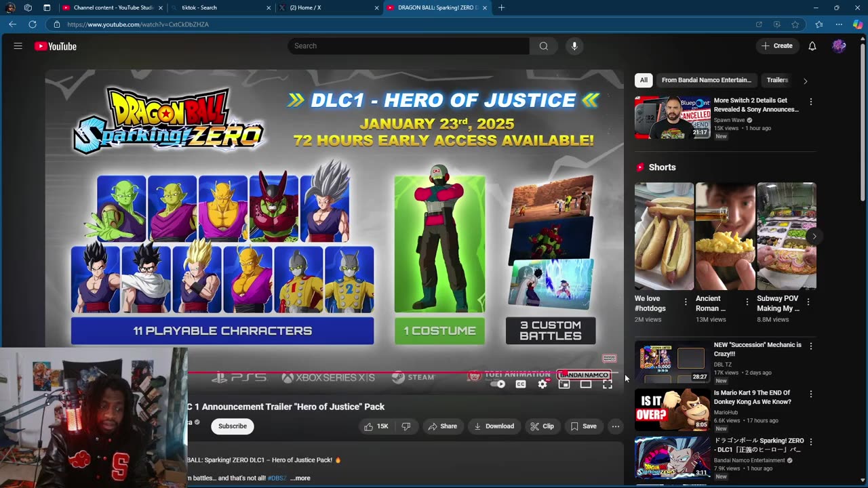This screenshot has width=868, height=488.
Task: Click the search magnifier button
Action: (544, 46)
